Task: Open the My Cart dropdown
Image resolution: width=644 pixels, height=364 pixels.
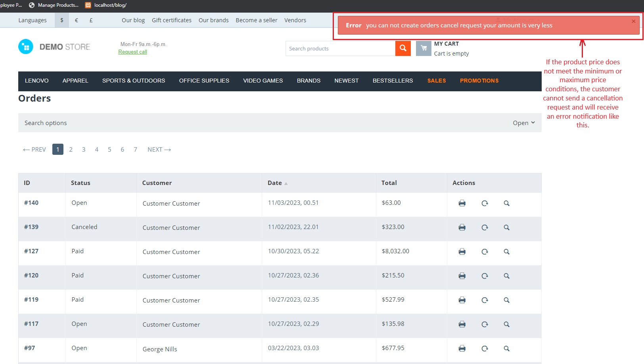Action: pos(451,48)
